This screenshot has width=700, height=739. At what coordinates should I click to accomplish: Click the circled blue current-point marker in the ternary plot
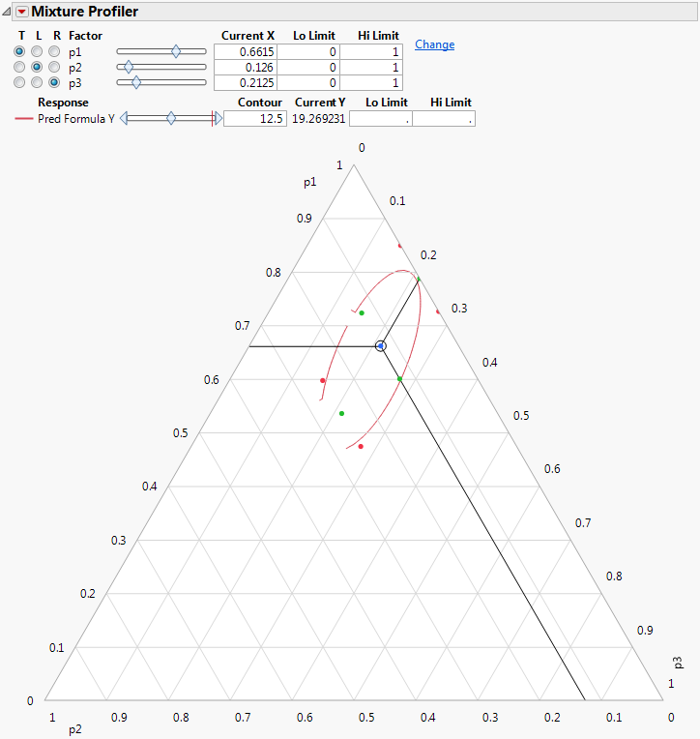381,346
